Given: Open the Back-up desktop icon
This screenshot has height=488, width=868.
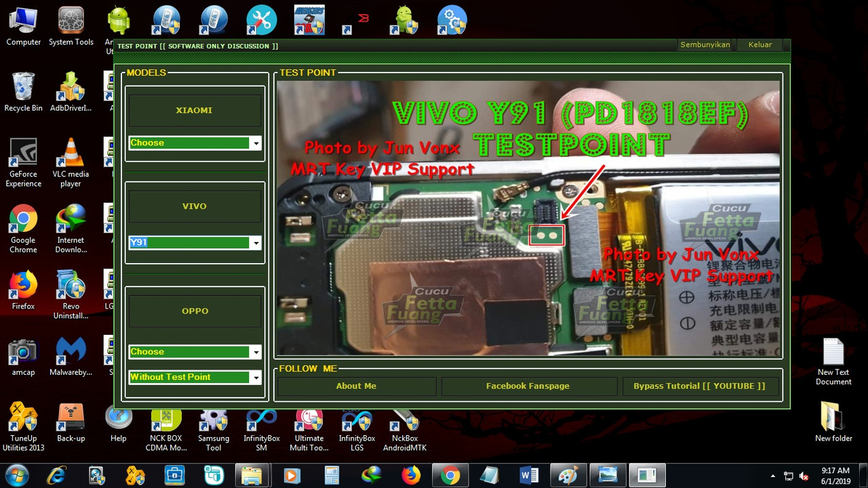Looking at the screenshot, I should point(71,422).
